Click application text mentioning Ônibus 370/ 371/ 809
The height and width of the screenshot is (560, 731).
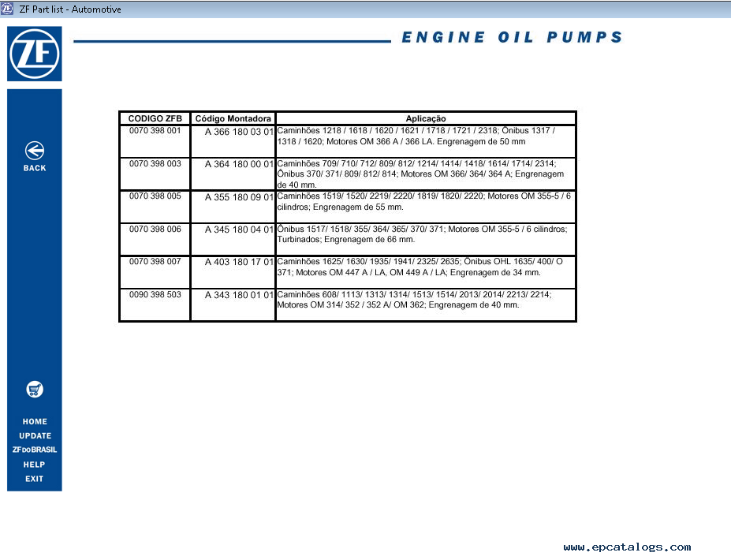point(421,174)
